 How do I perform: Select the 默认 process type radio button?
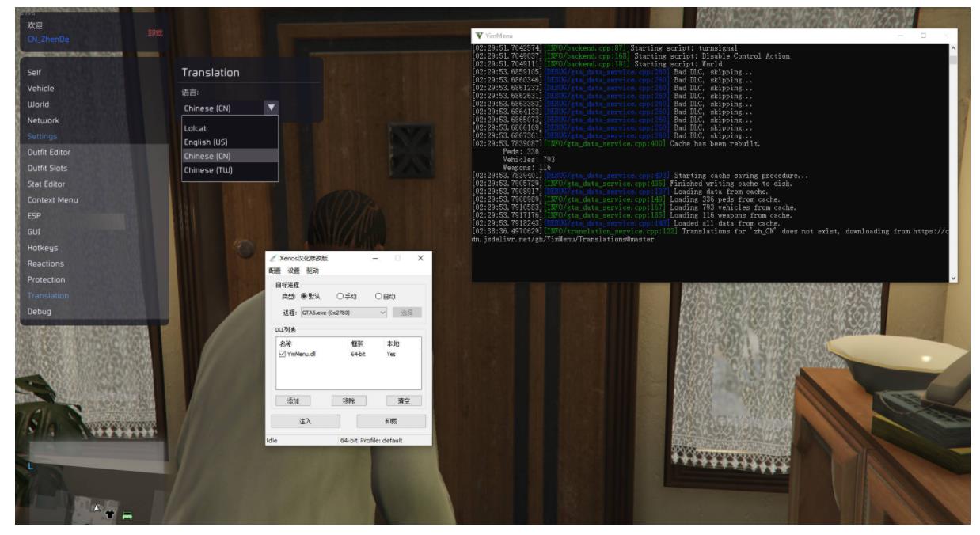303,296
